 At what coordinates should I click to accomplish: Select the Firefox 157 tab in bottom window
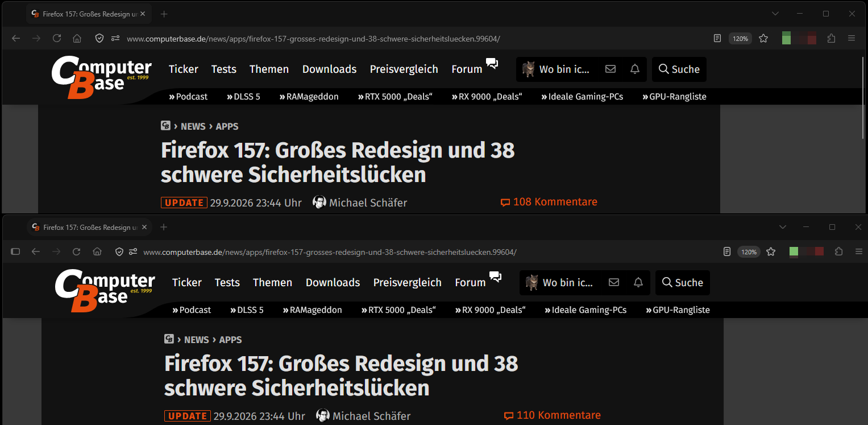89,227
